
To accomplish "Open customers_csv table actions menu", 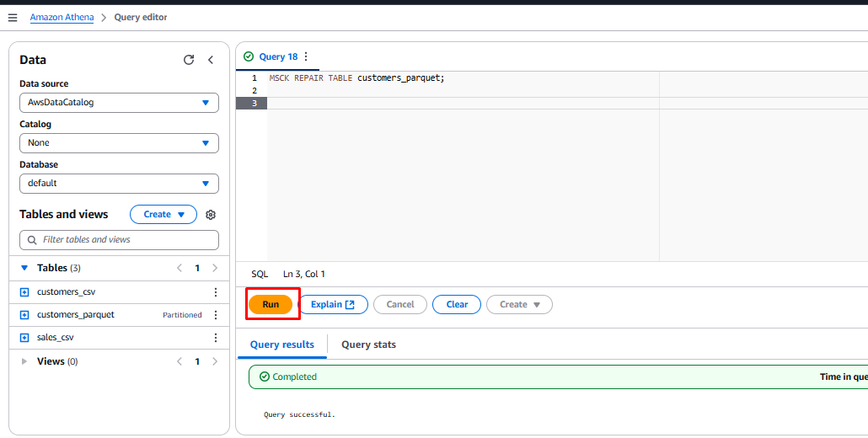I will [215, 292].
